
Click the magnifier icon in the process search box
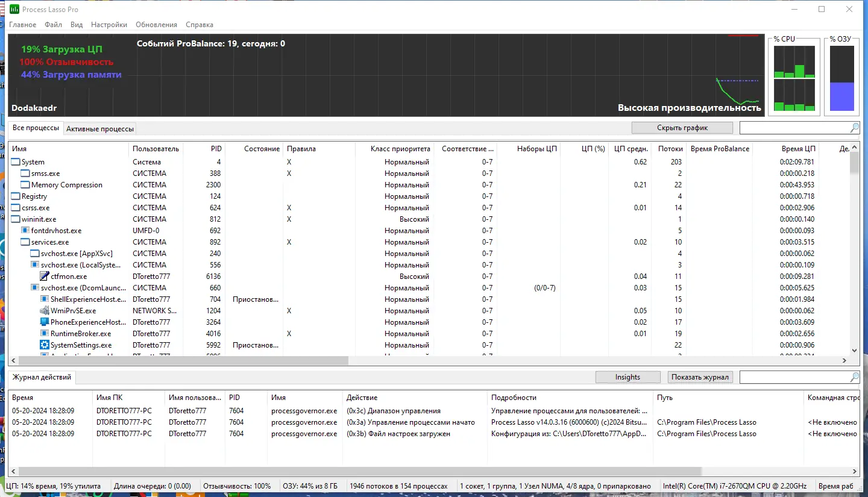point(854,127)
